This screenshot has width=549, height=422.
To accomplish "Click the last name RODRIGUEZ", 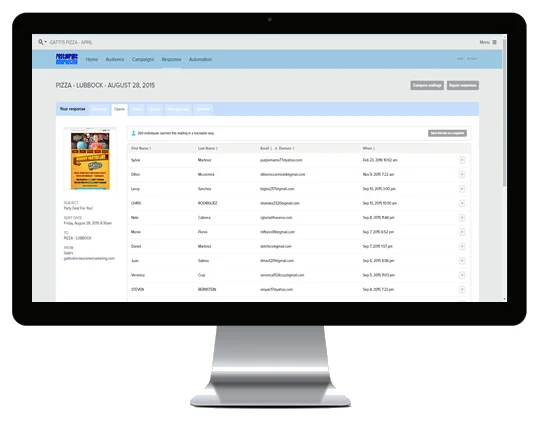I will pyautogui.click(x=207, y=203).
